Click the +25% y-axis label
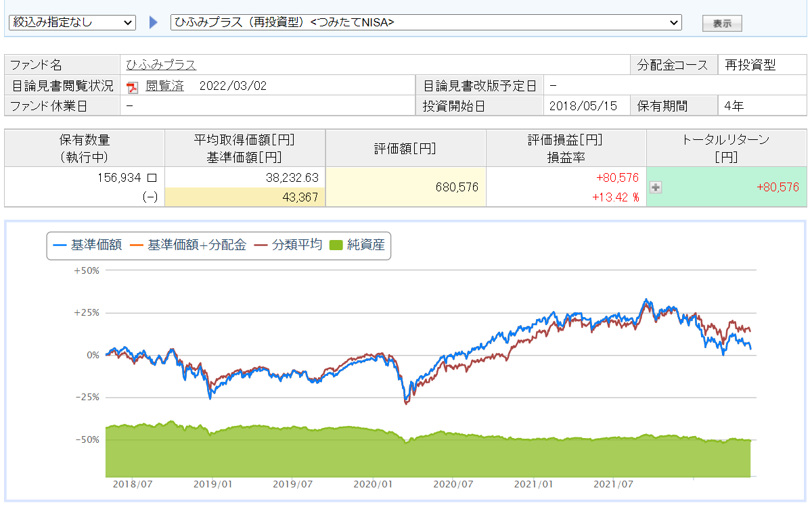This screenshot has width=812, height=505. click(x=86, y=312)
